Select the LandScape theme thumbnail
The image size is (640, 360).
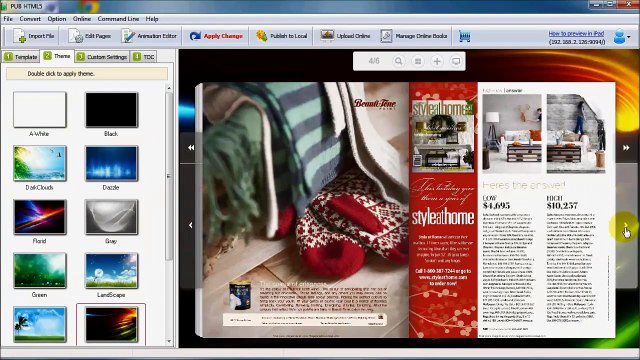(111, 270)
